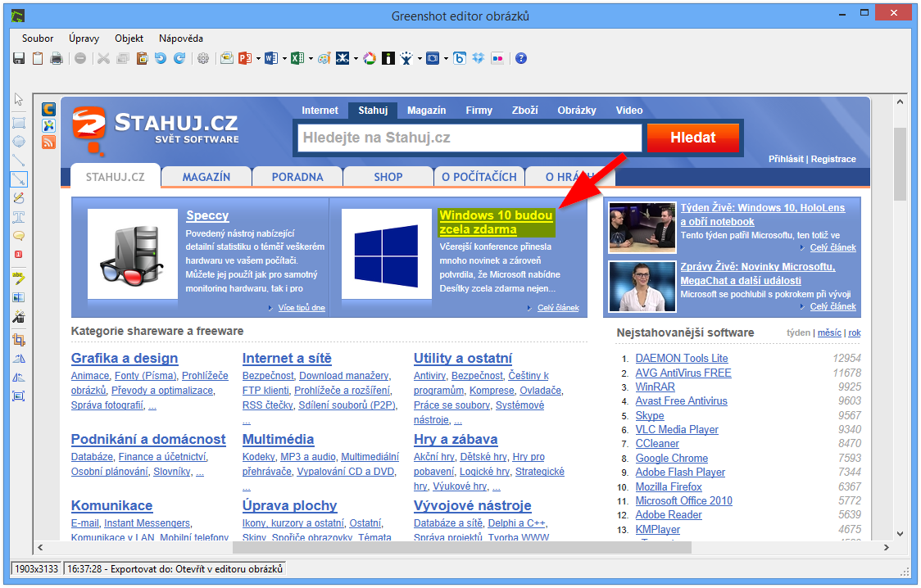Image resolution: width=921 pixels, height=588 pixels.
Task: Open the Soubor menu
Action: (x=38, y=38)
